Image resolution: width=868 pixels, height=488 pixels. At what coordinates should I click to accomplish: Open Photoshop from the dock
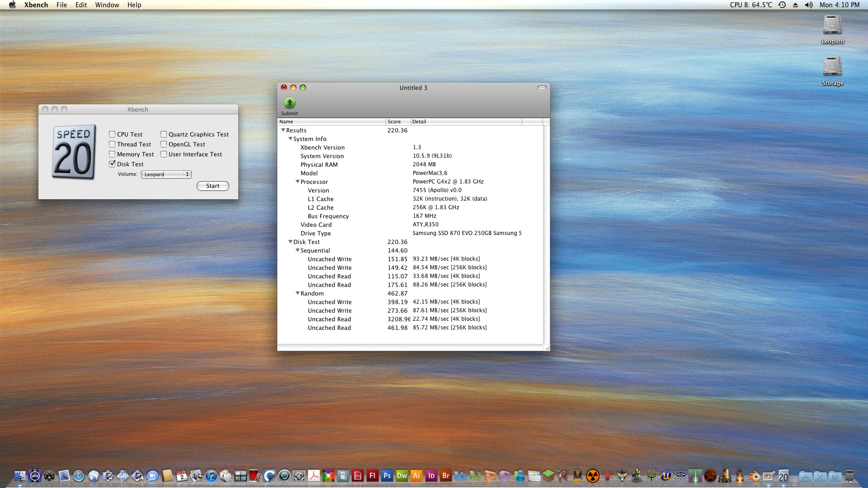387,476
